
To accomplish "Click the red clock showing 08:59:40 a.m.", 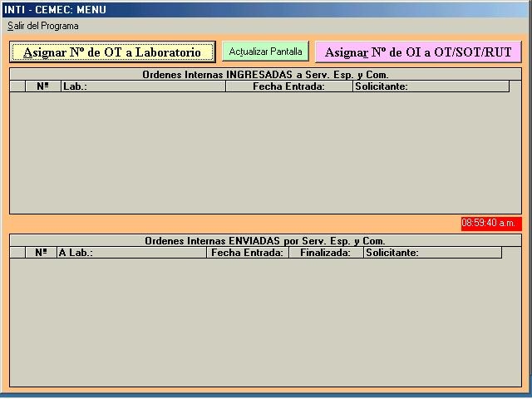I will tap(491, 224).
